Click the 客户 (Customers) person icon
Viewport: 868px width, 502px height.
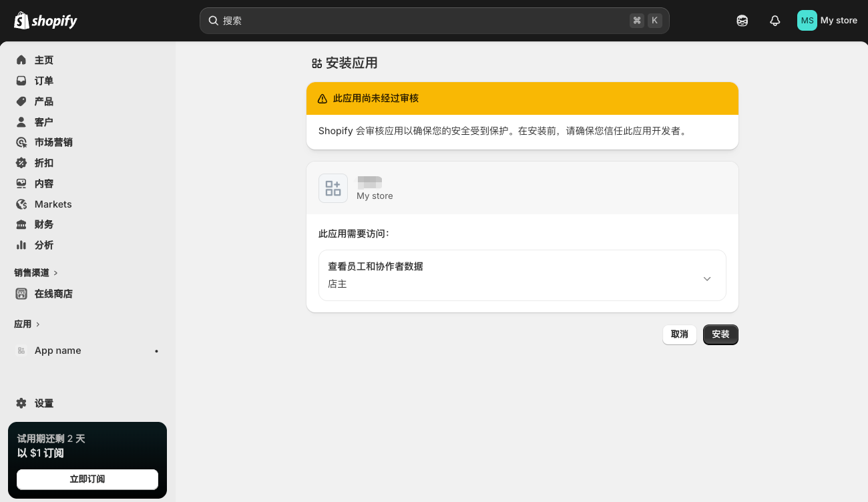pos(22,121)
